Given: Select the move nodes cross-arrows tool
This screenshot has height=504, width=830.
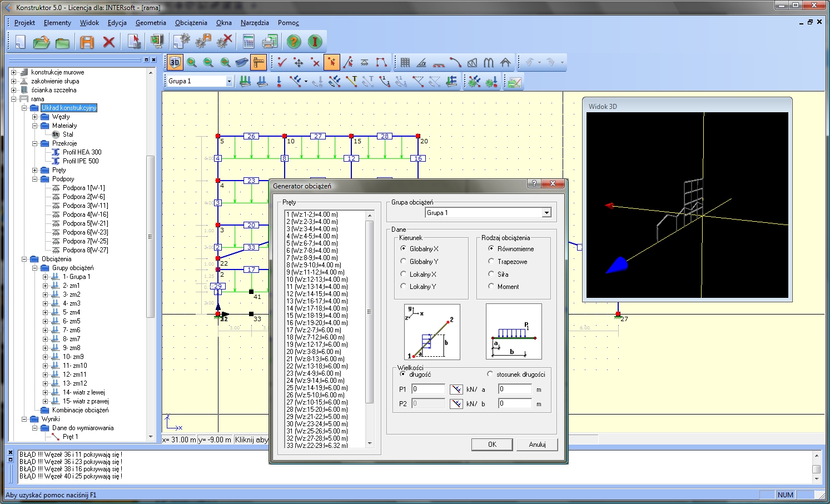Looking at the screenshot, I should click(299, 62).
